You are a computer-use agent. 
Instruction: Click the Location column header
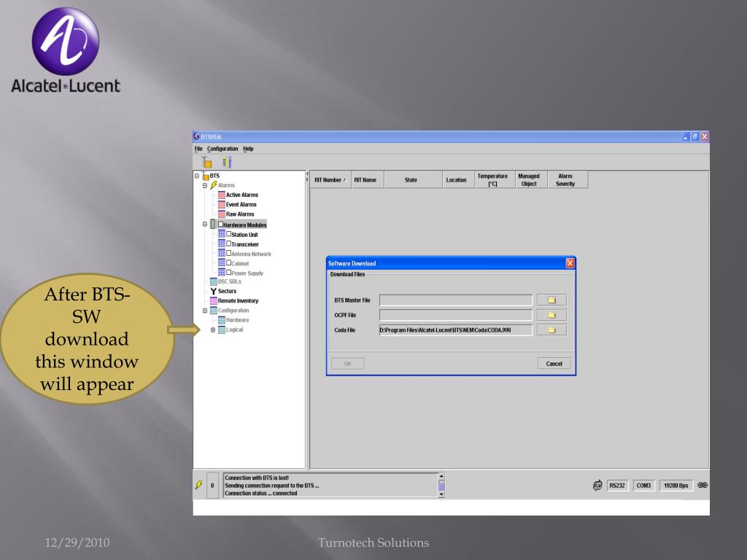(458, 179)
